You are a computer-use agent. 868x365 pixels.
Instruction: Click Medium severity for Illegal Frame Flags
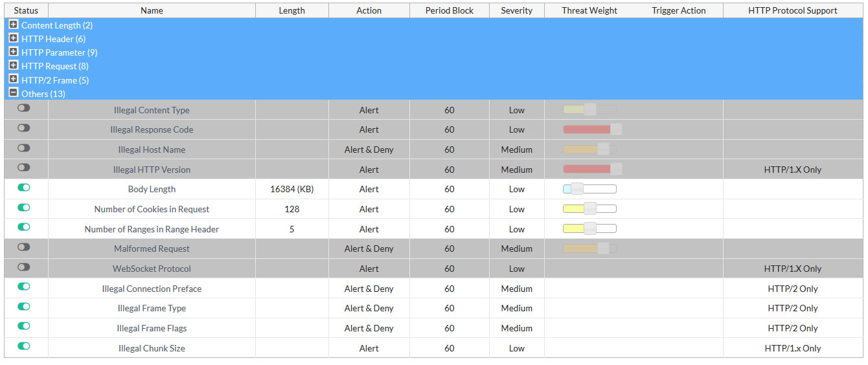516,328
